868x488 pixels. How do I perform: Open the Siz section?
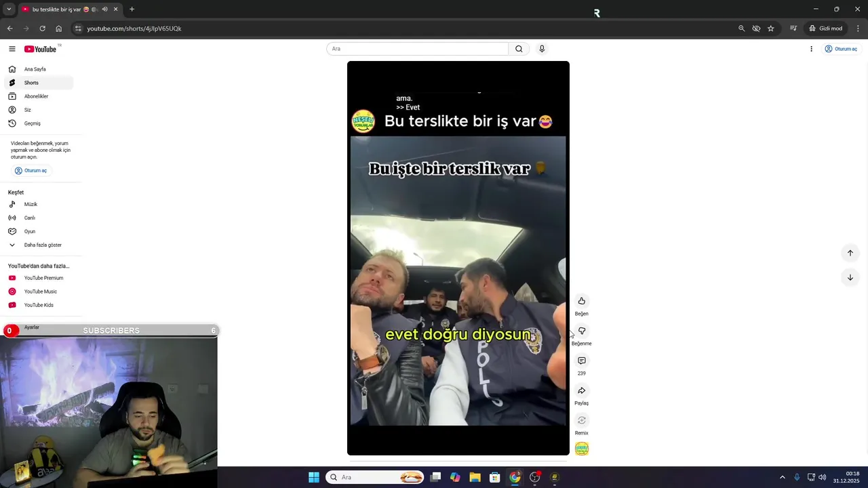[39, 110]
